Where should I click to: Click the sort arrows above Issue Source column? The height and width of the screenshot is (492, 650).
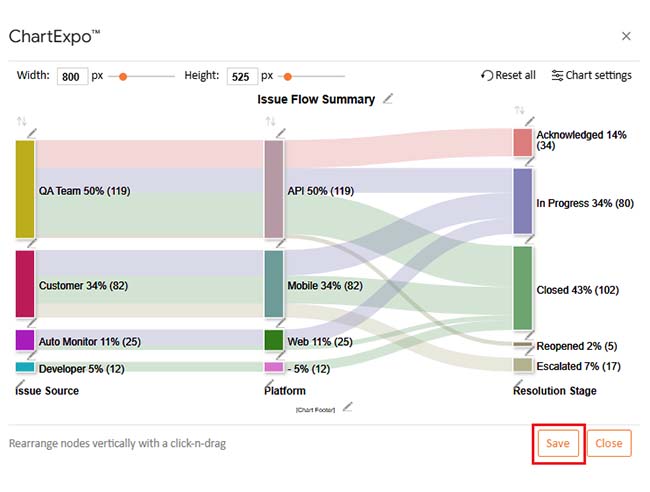click(x=21, y=121)
